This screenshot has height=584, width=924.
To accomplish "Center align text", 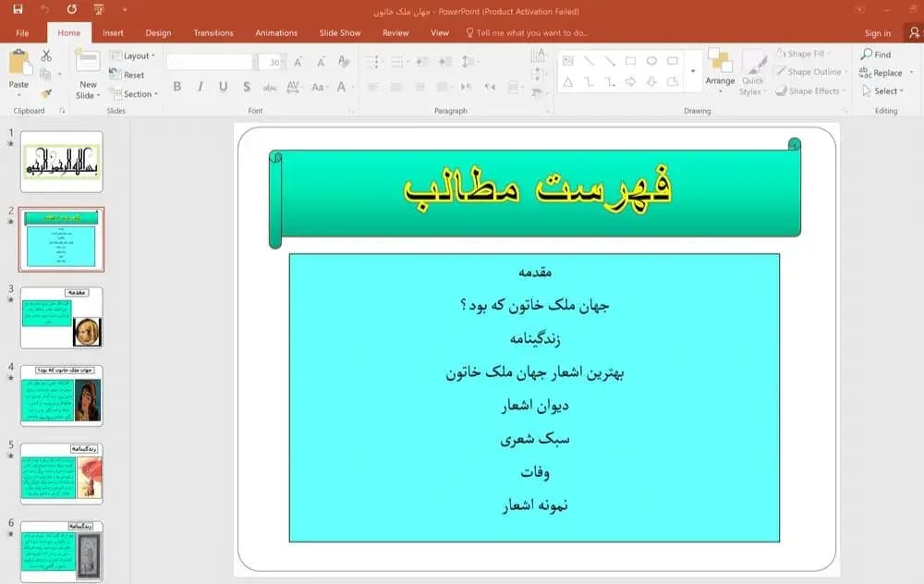I will pyautogui.click(x=395, y=87).
